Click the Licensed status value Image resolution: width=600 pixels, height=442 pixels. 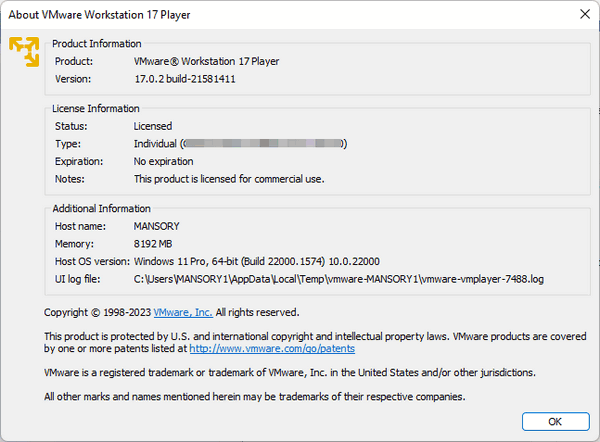(153, 126)
